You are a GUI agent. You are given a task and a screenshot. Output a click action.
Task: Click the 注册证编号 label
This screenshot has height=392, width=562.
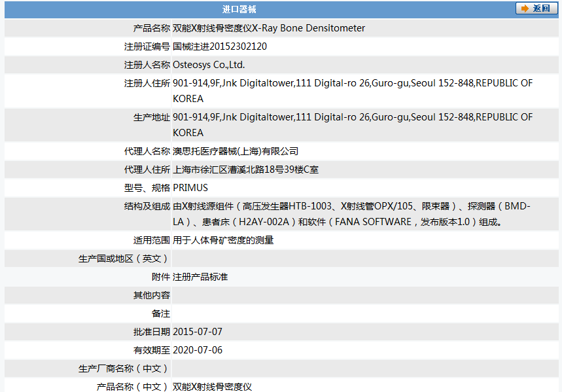[147, 46]
